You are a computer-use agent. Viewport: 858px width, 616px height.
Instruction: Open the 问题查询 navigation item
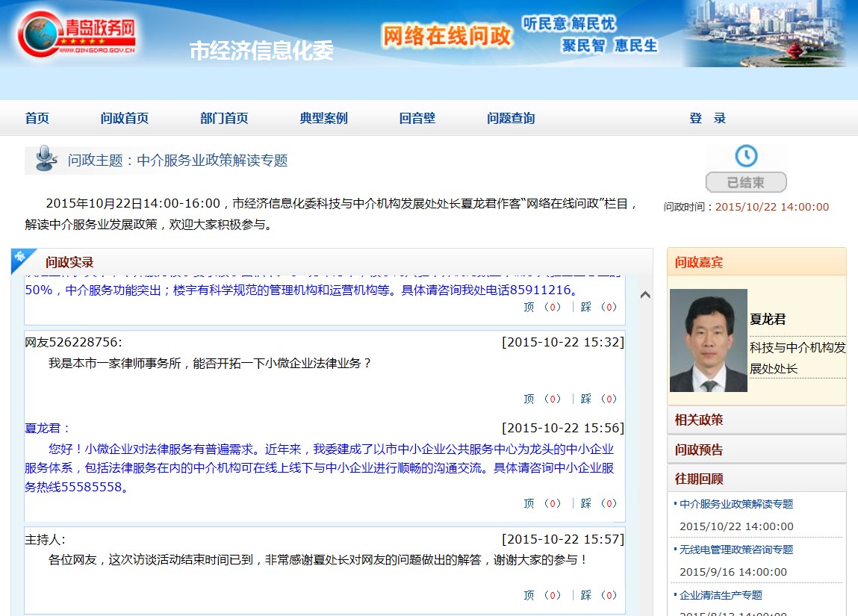click(x=511, y=118)
